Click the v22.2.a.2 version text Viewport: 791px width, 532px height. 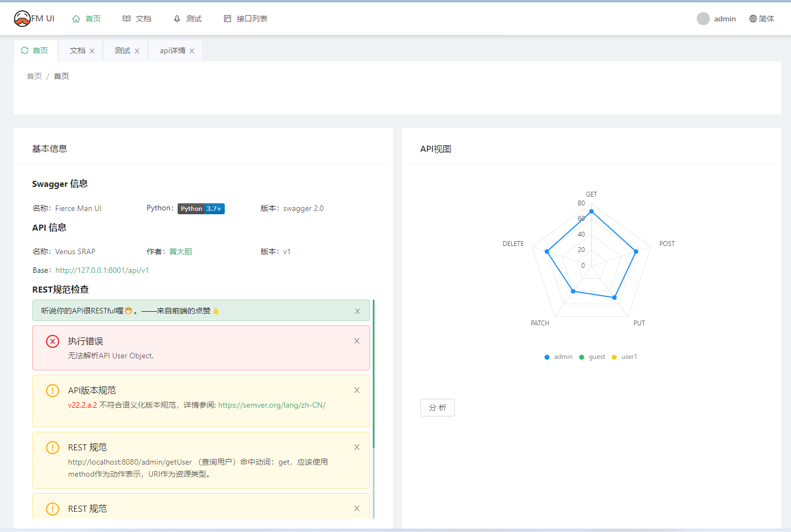click(82, 405)
